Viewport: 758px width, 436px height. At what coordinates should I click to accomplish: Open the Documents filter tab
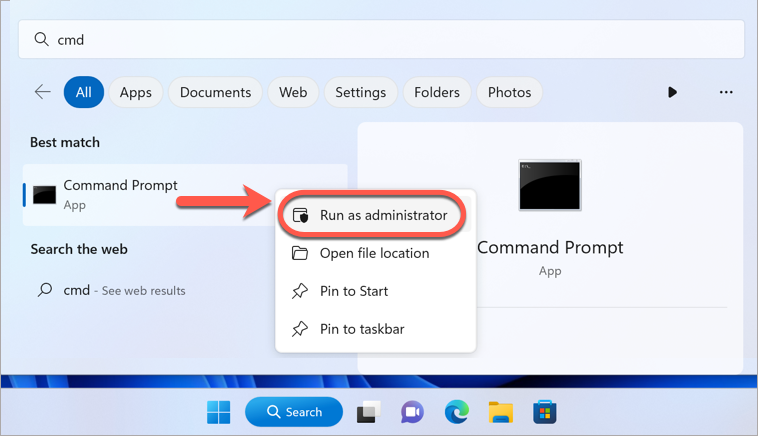click(215, 92)
